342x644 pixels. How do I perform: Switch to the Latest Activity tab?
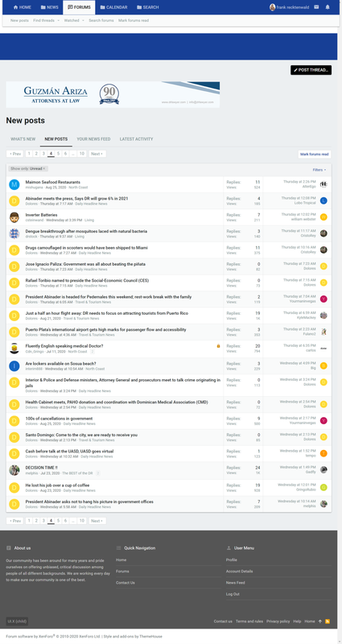[x=136, y=139]
